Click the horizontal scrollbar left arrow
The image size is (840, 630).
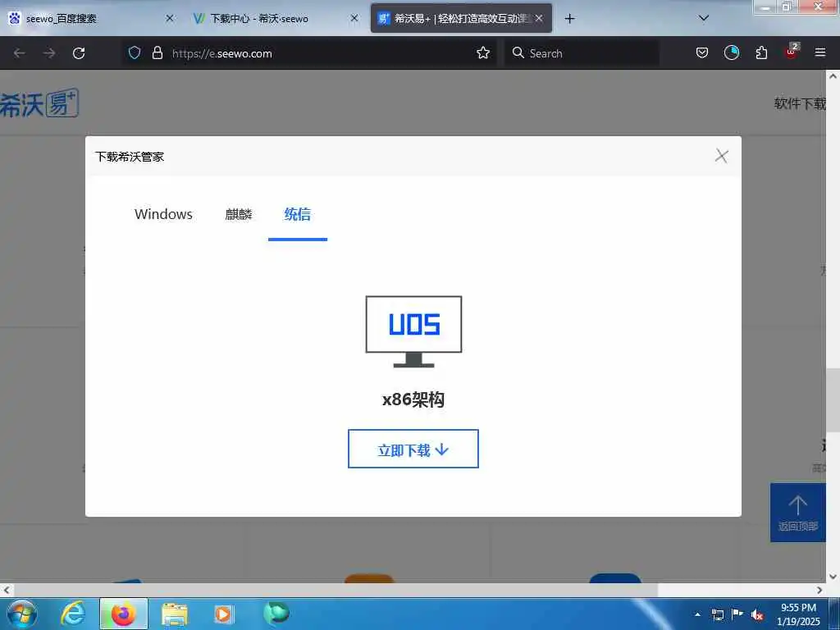[x=6, y=590]
